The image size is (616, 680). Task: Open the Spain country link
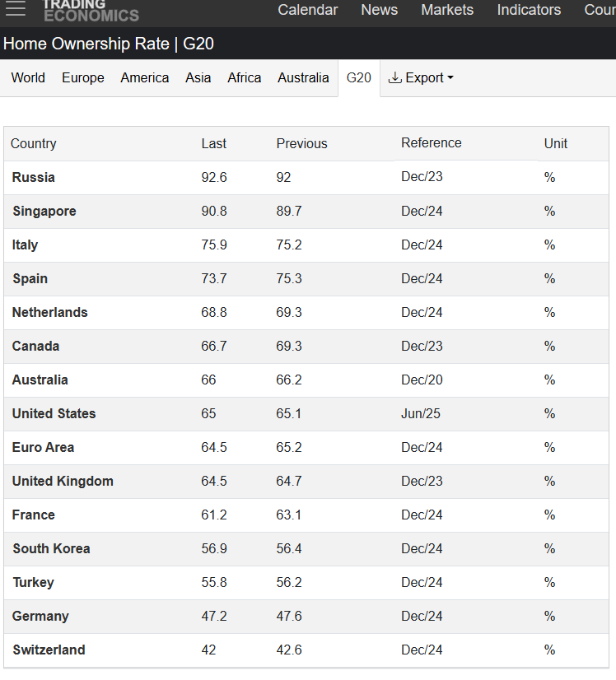tap(30, 278)
